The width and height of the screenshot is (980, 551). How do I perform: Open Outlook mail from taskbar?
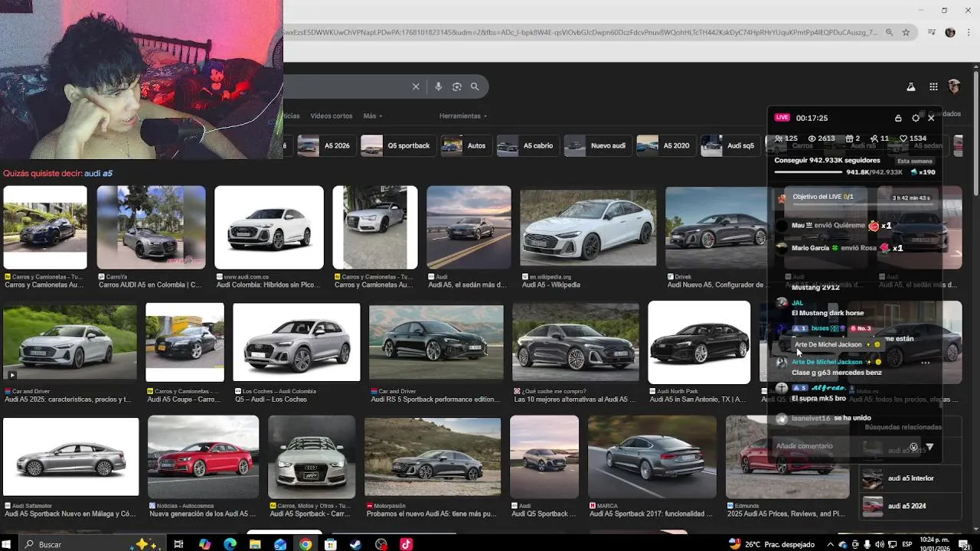click(280, 544)
